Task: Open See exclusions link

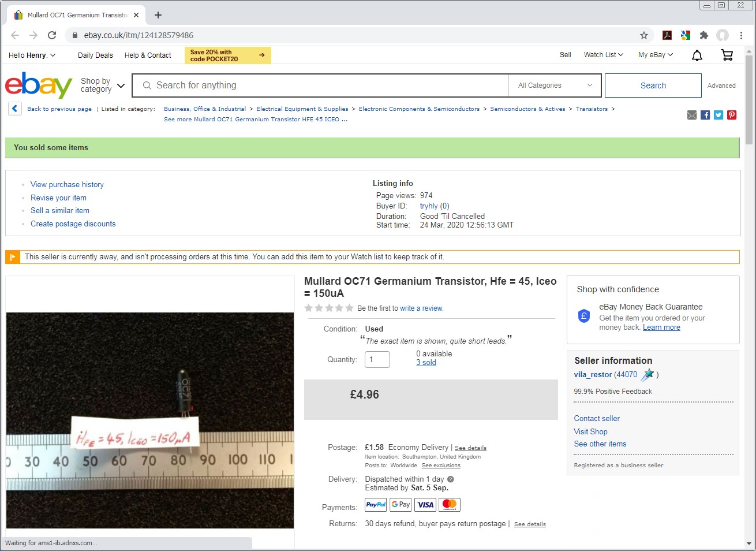Action: [441, 466]
